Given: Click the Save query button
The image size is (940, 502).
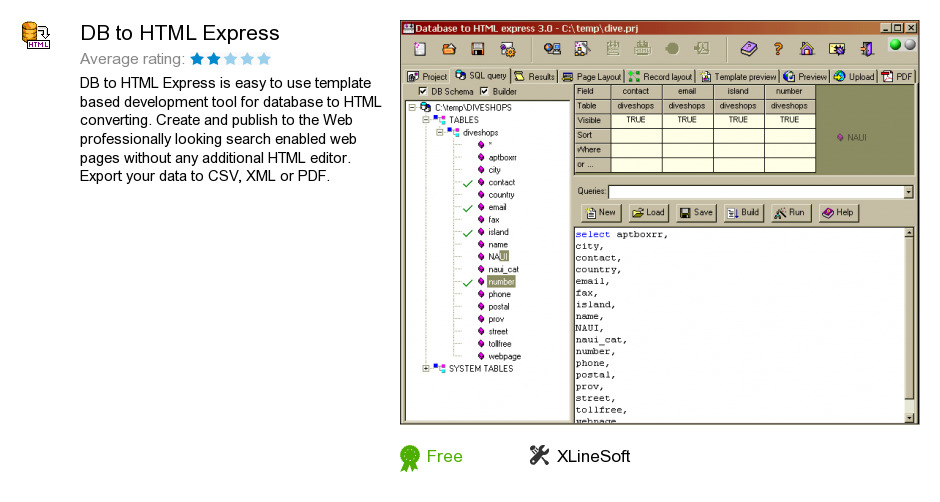Looking at the screenshot, I should click(x=696, y=212).
